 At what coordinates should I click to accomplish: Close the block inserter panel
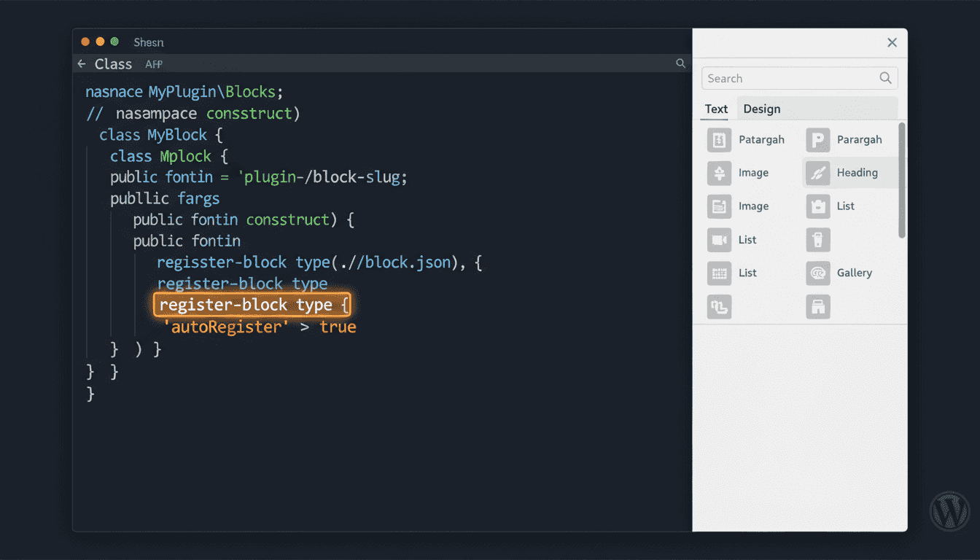coord(892,42)
